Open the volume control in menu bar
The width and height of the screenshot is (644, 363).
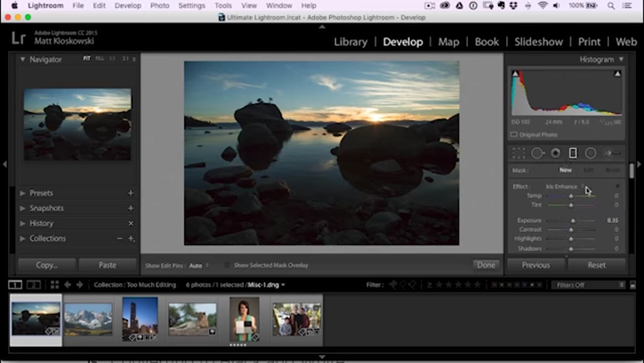(x=556, y=5)
